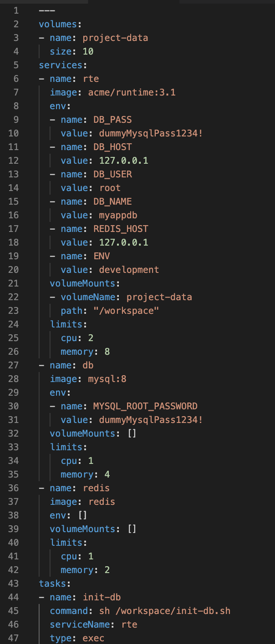The image size is (275, 644).
Task: Click the MYSQL_ROOT_PASSWORD variable name
Action: pos(145,406)
